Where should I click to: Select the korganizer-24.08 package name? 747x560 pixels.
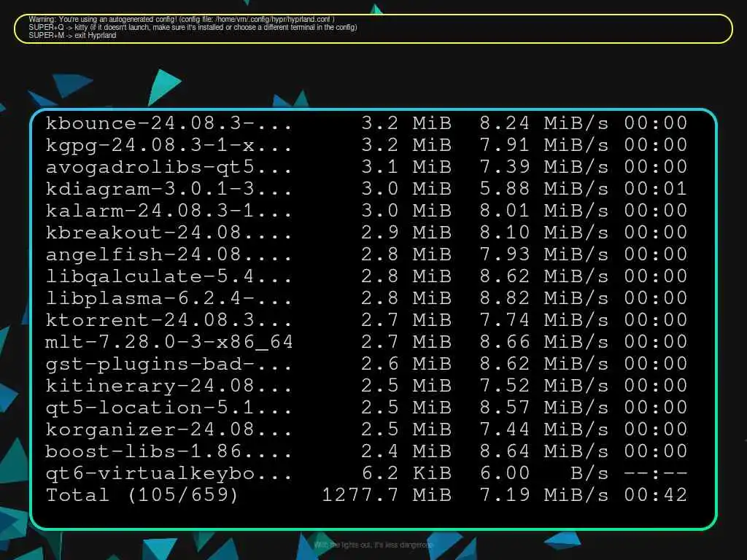pyautogui.click(x=169, y=430)
